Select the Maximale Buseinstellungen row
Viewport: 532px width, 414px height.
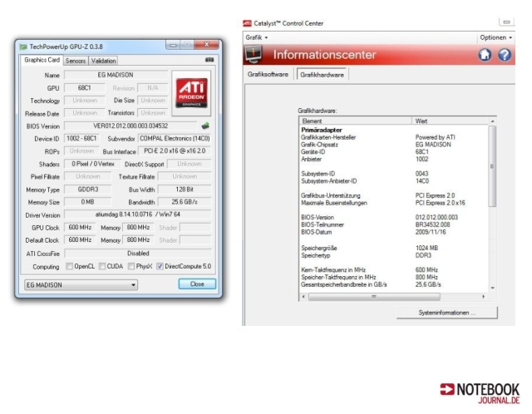(x=393, y=203)
